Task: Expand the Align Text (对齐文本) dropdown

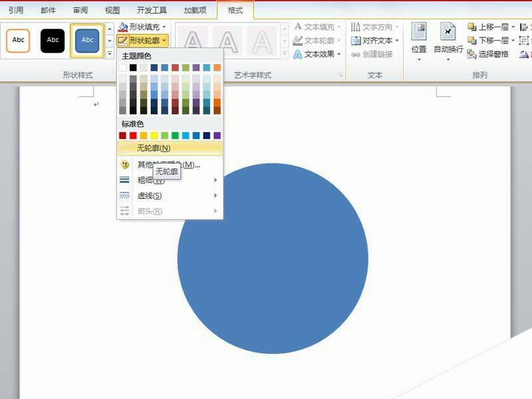Action: click(397, 41)
